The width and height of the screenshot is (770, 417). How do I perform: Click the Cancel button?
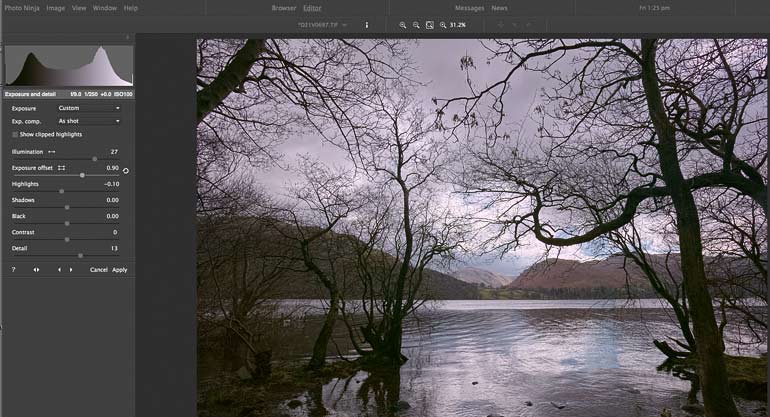click(x=99, y=270)
